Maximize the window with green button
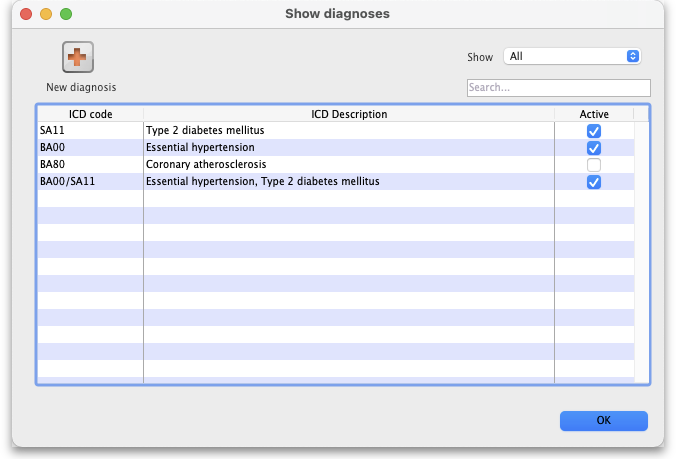 click(x=66, y=14)
